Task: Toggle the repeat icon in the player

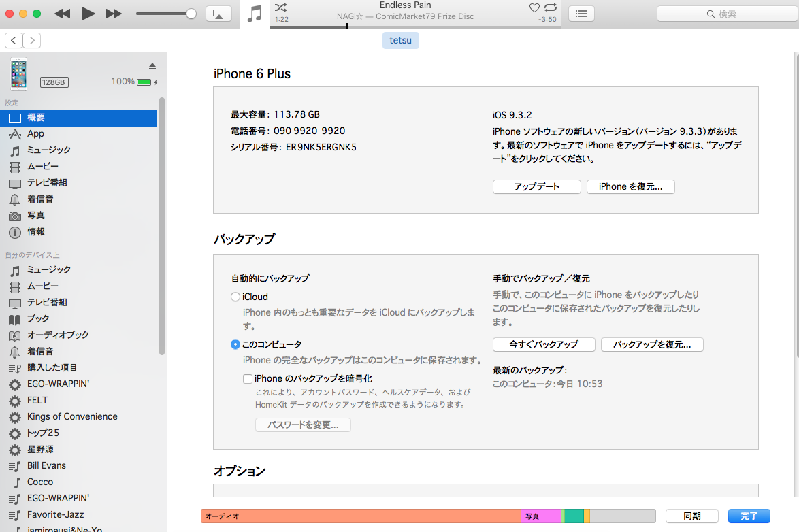Action: coord(551,7)
